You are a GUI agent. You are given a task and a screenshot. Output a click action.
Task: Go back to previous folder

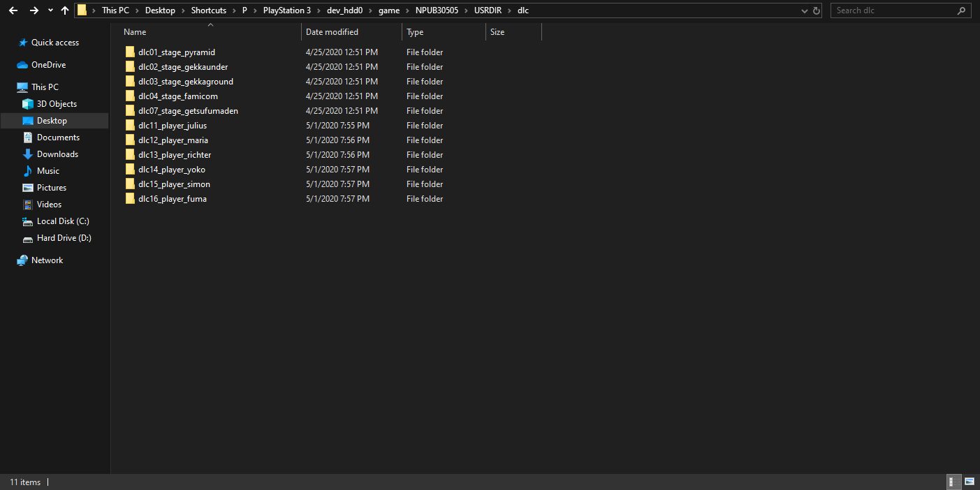(x=13, y=10)
